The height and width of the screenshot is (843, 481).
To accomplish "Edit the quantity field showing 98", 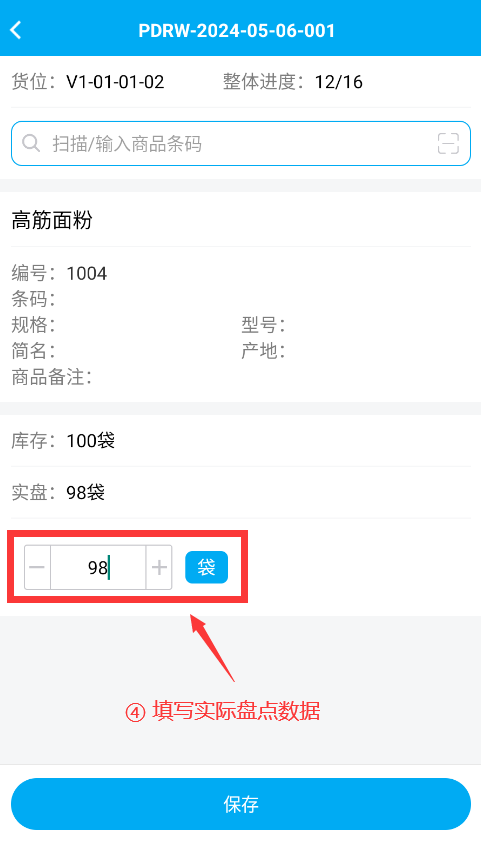I will pyautogui.click(x=98, y=567).
